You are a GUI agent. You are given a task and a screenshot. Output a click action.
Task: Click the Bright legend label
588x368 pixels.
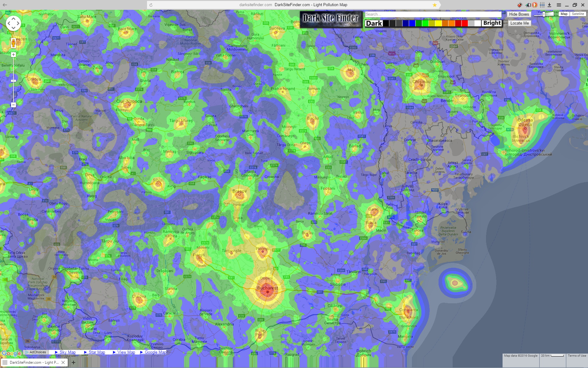[492, 23]
